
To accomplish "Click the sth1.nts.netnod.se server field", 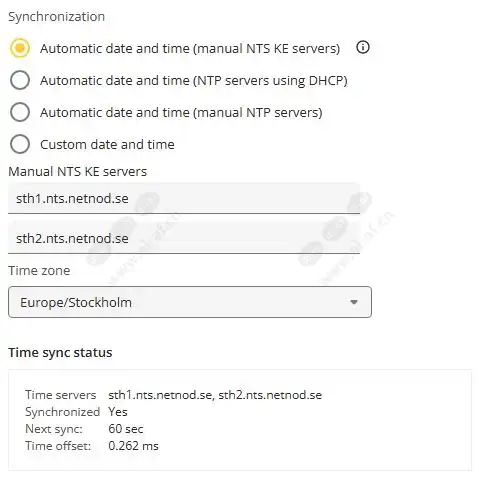I will (x=184, y=198).
